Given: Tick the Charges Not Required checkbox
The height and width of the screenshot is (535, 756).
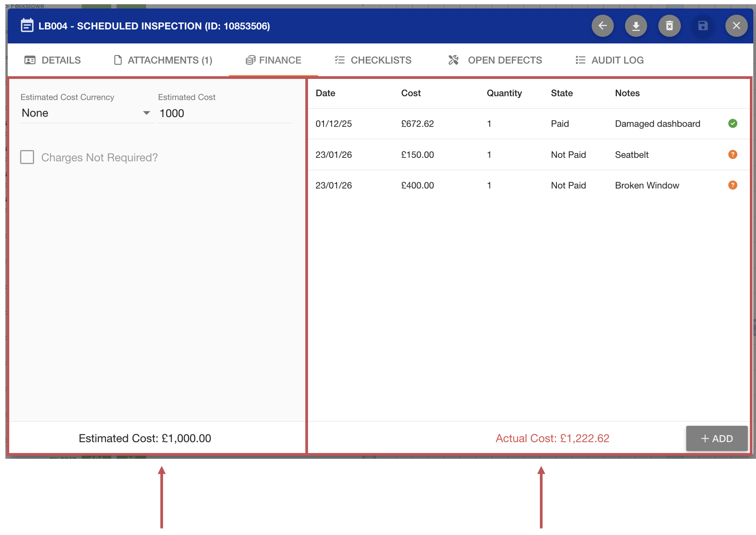Looking at the screenshot, I should tap(27, 157).
